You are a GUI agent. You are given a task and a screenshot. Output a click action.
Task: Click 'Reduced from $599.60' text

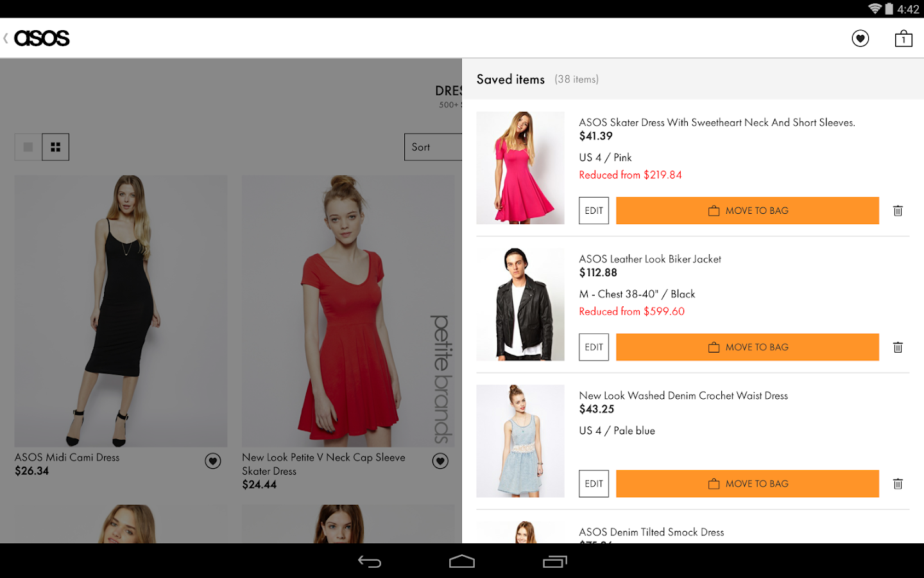(632, 311)
